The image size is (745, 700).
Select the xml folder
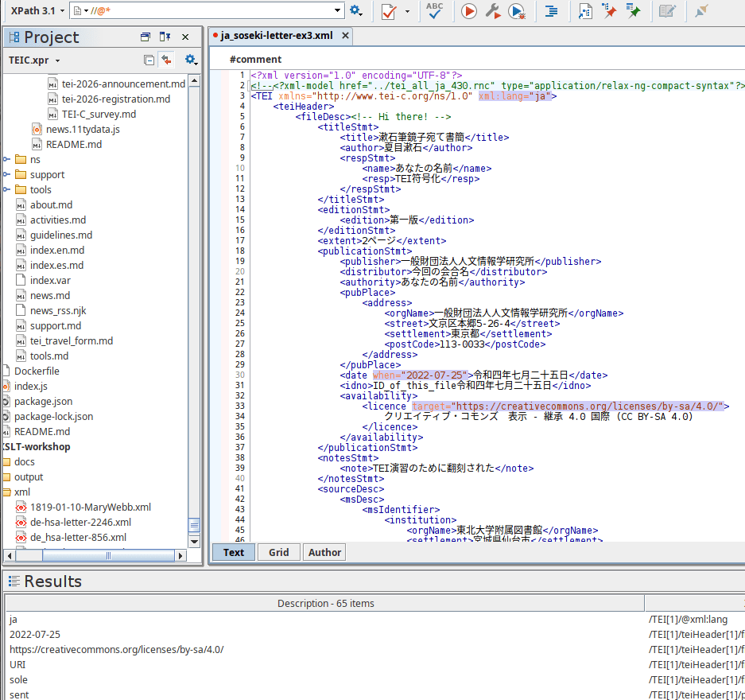pos(21,492)
